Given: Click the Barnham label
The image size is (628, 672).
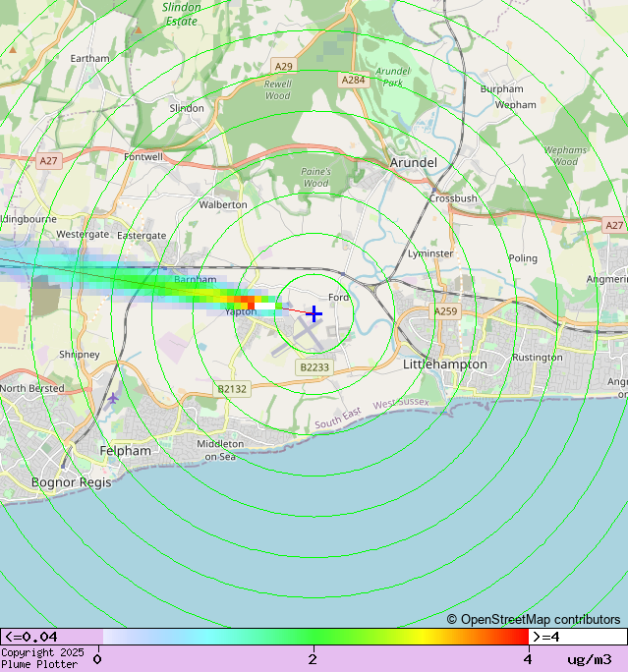Looking at the screenshot, I should click(195, 279).
